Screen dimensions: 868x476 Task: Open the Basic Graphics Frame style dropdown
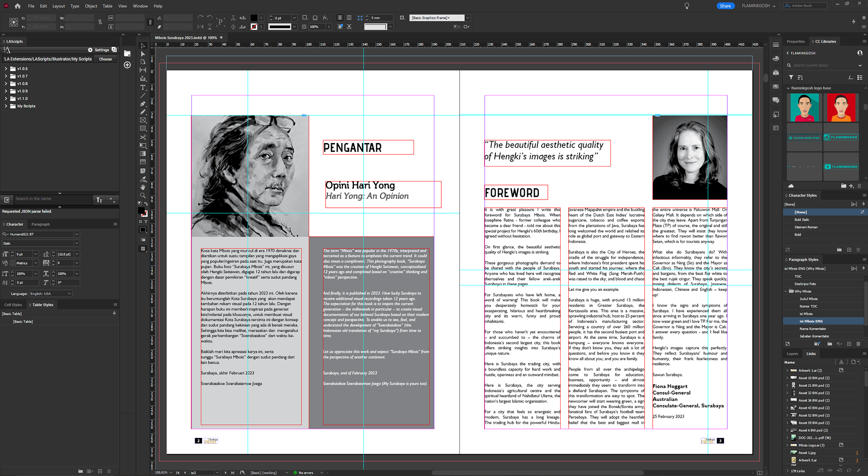pyautogui.click(x=467, y=18)
